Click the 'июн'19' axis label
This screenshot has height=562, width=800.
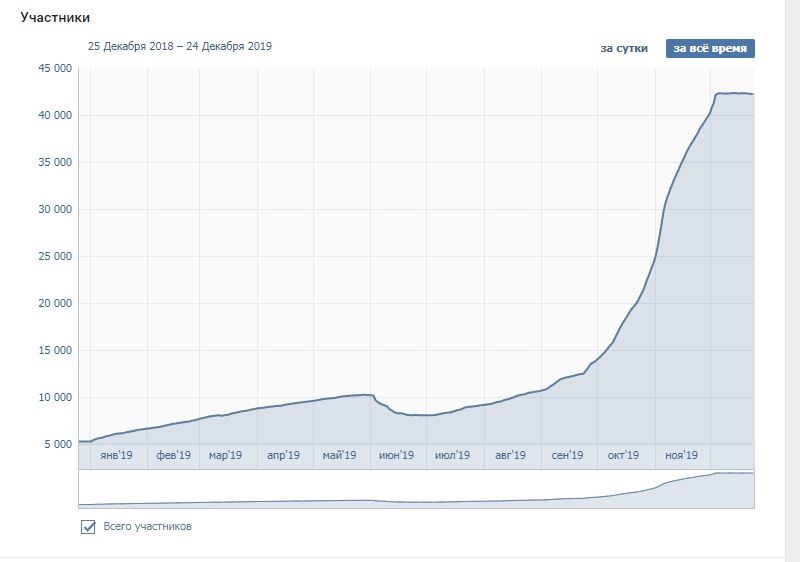tap(396, 455)
